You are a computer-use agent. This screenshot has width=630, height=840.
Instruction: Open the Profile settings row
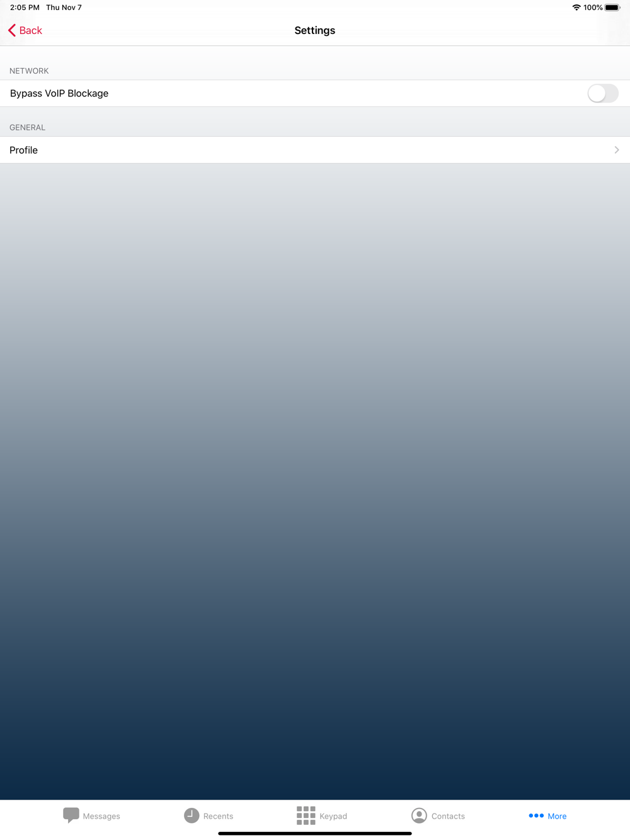click(x=315, y=150)
